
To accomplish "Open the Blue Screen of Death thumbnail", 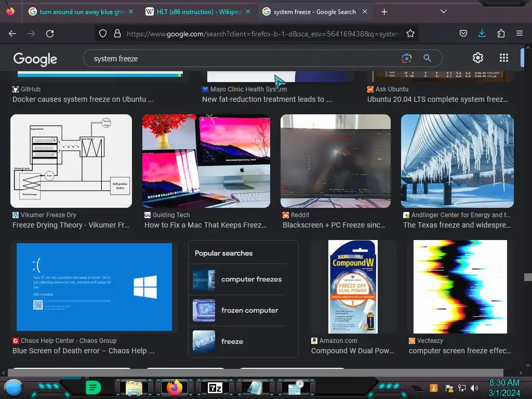I will pyautogui.click(x=95, y=287).
